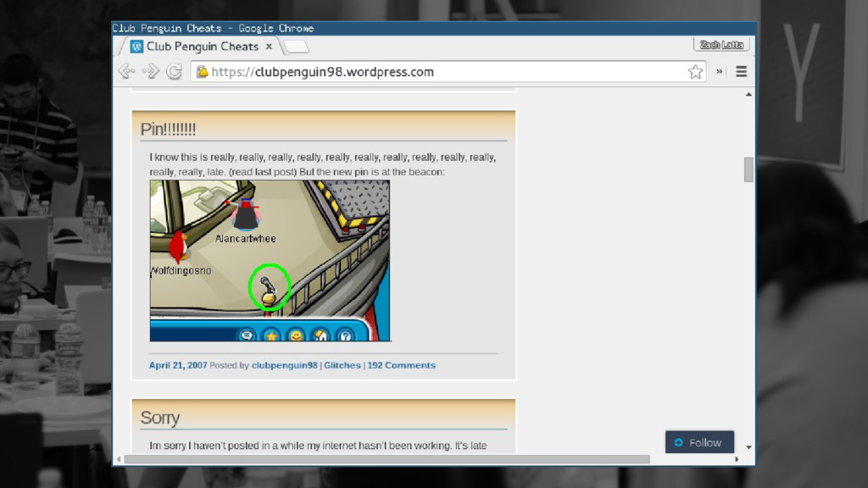Click the beacon pin screenshot image
The width and height of the screenshot is (868, 488).
(x=270, y=261)
